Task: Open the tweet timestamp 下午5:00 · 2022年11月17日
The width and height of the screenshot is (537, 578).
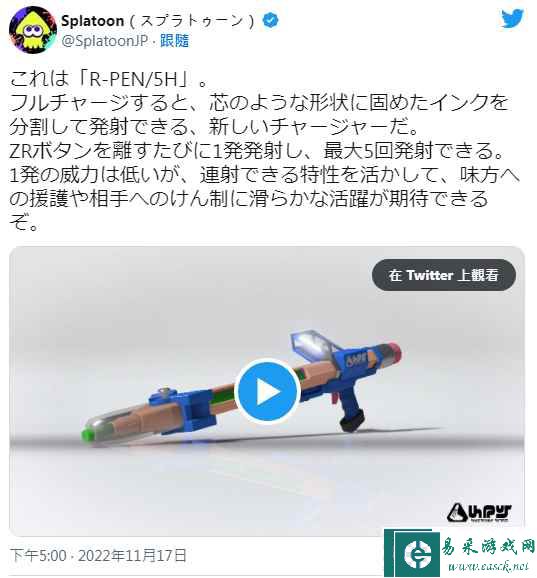Action: (x=98, y=555)
